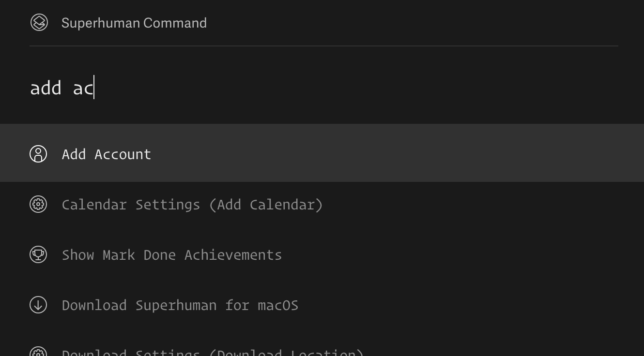Click the word "Achievements" in third result
This screenshot has height=356, width=644.
[233, 255]
